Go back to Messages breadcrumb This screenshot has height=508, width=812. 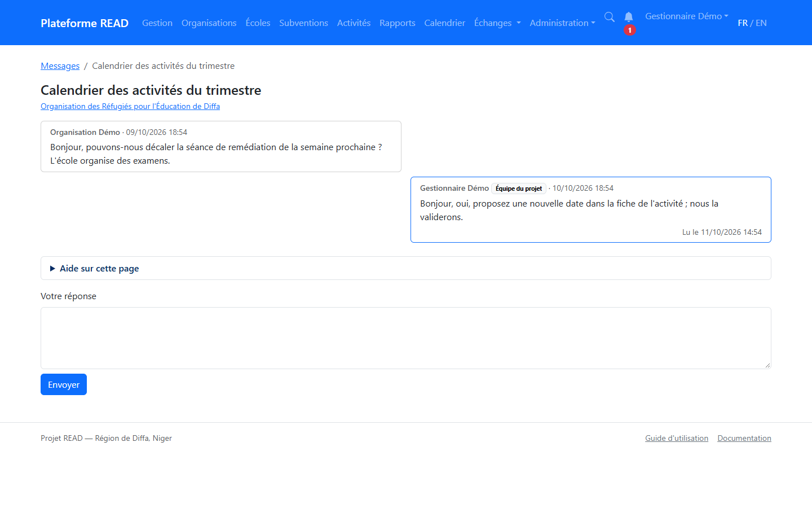60,66
